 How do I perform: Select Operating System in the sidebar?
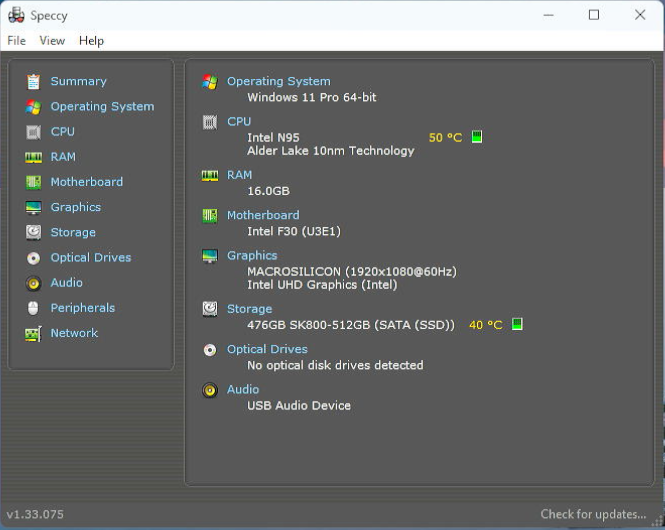(x=102, y=106)
